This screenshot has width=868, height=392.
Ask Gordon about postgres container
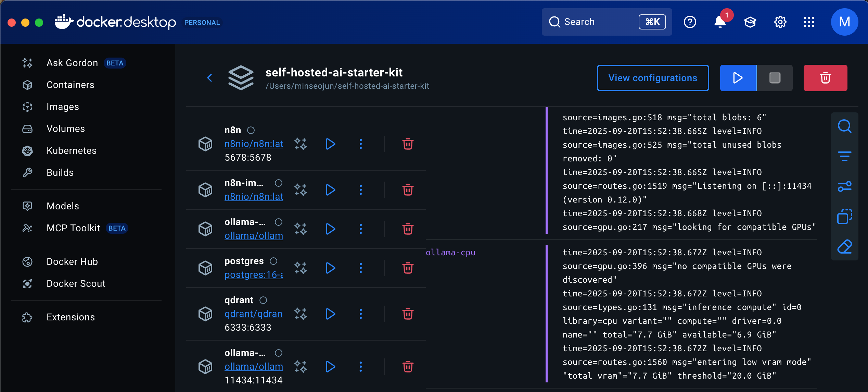pos(301,268)
